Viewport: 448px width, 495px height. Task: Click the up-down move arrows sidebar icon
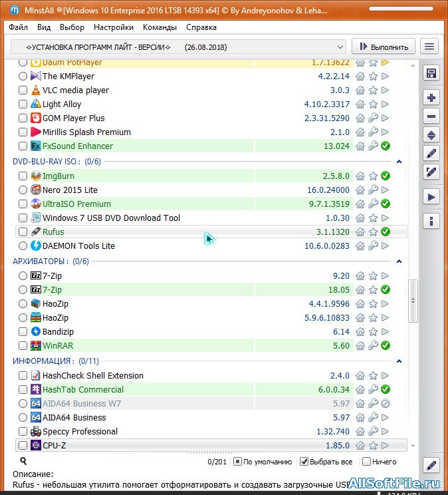coord(431,135)
